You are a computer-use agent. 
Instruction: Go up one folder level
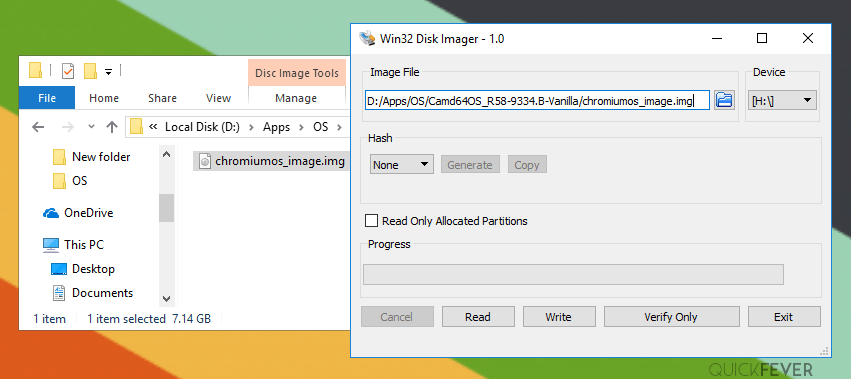(x=112, y=127)
